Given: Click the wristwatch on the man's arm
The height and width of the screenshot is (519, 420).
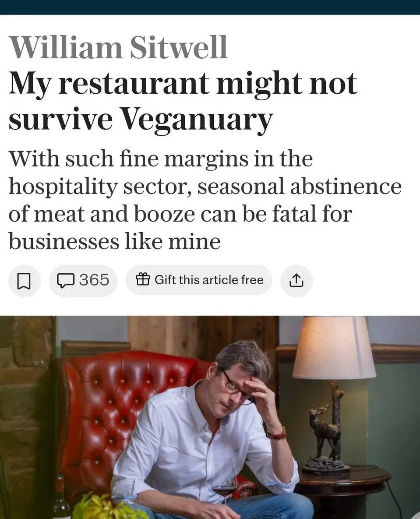Looking at the screenshot, I should tap(277, 434).
